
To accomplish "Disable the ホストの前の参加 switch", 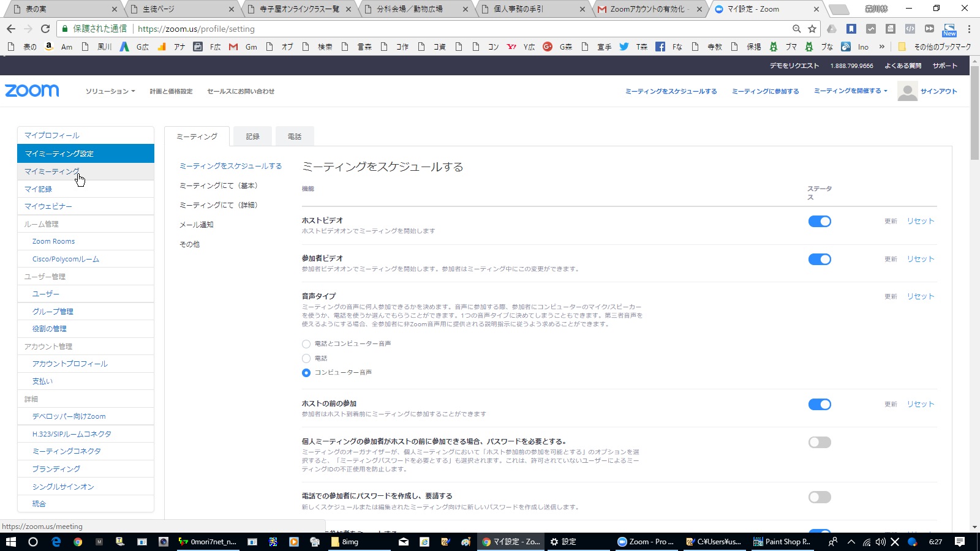I will (x=820, y=405).
